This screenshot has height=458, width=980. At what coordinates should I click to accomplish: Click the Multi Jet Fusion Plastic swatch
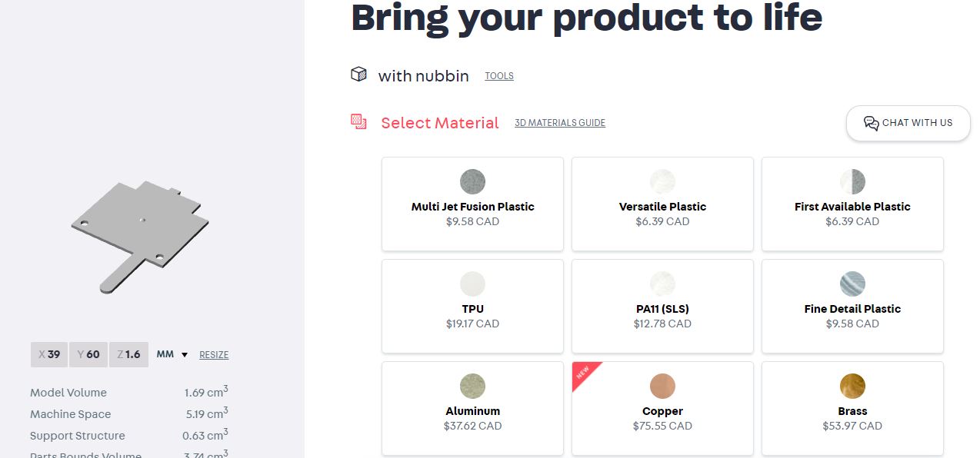click(472, 182)
